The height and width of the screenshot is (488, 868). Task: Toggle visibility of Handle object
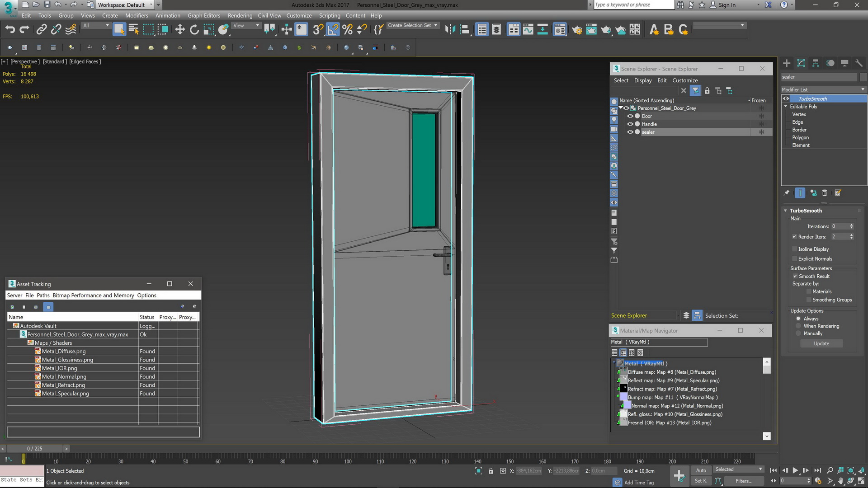[x=631, y=124]
